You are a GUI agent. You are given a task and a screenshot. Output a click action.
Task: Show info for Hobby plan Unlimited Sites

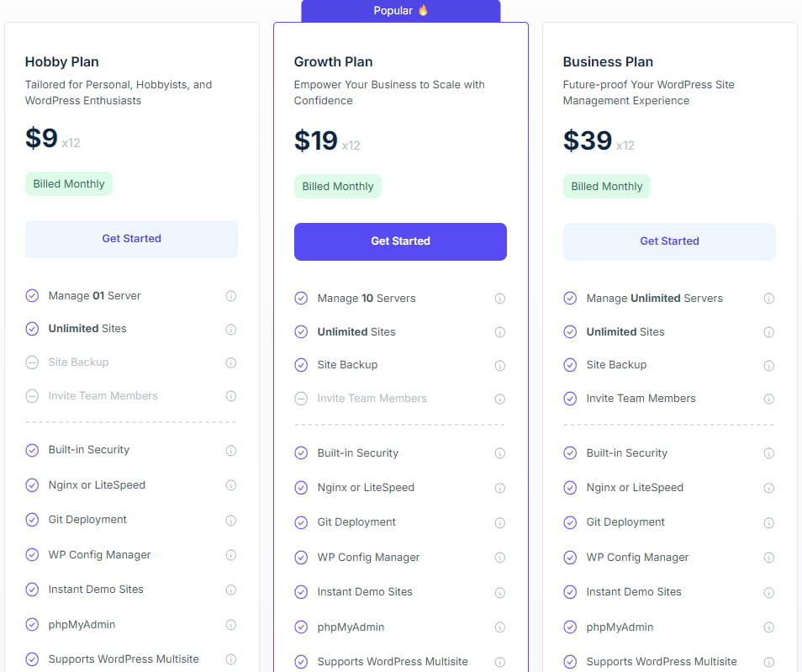point(231,330)
